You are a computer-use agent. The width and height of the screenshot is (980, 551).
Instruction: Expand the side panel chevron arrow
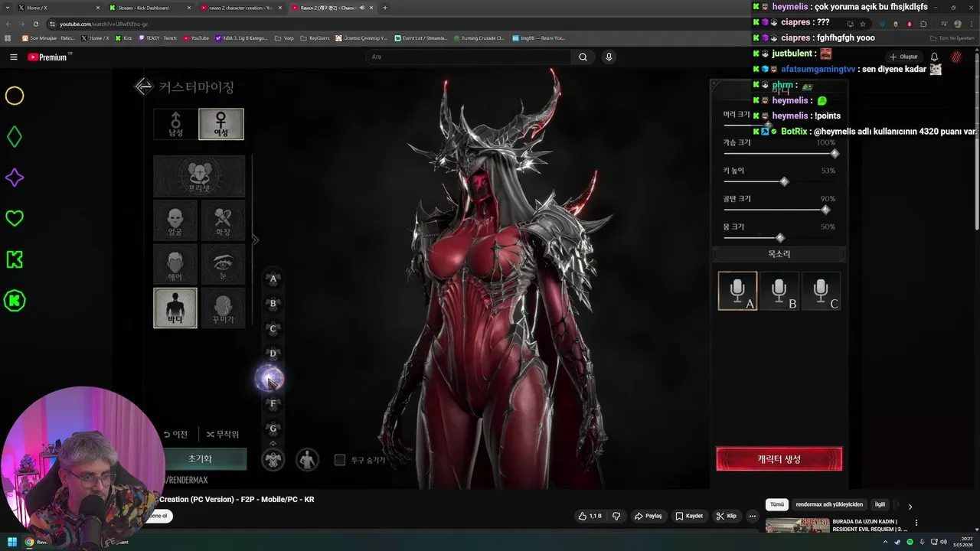(x=256, y=240)
